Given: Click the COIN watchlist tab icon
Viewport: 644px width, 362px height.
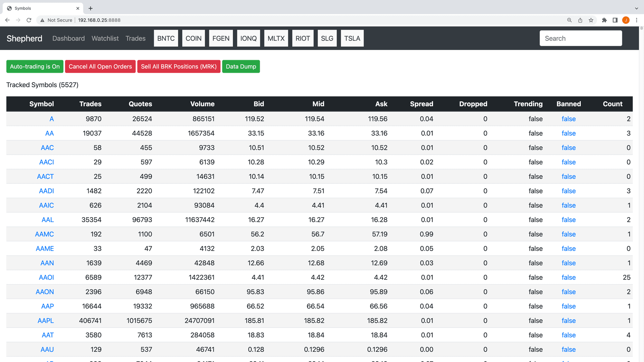Looking at the screenshot, I should click(193, 39).
